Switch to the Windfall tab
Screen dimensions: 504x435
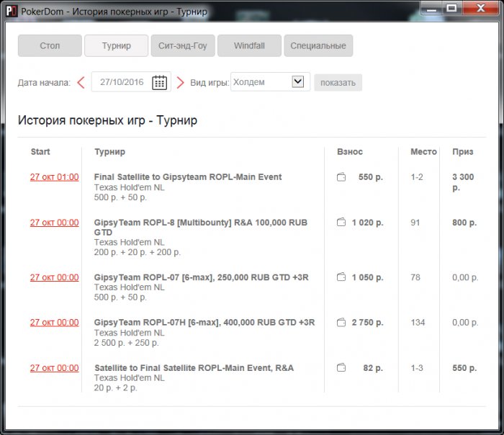[x=249, y=45]
